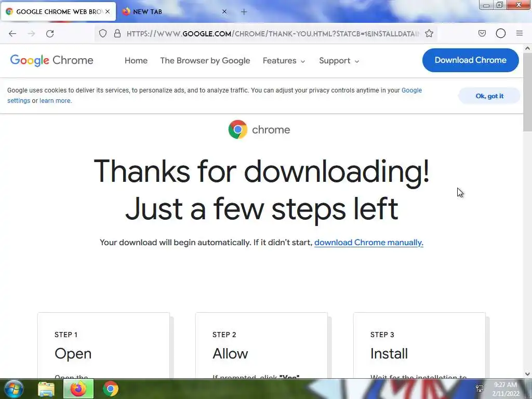Open The Browser by Google link
The height and width of the screenshot is (399, 532).
click(205, 61)
